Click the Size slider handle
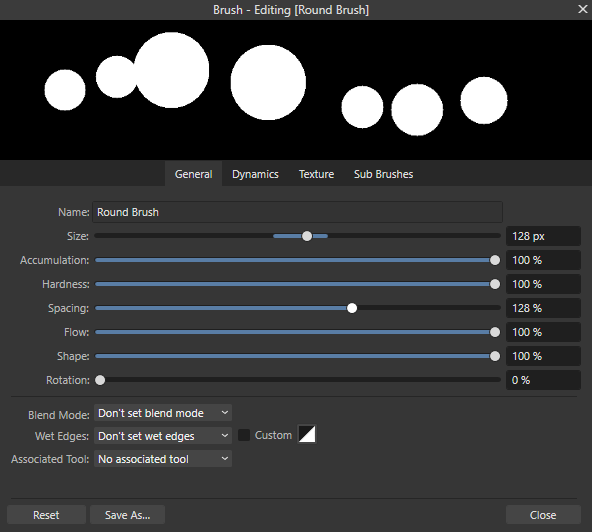 307,236
